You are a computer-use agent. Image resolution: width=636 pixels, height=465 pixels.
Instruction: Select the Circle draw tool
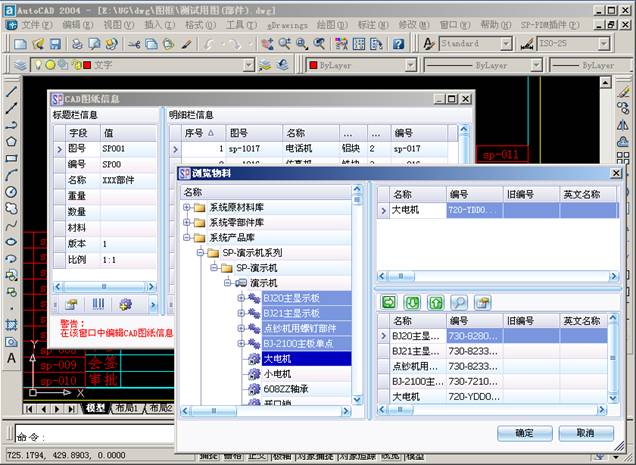tap(11, 192)
